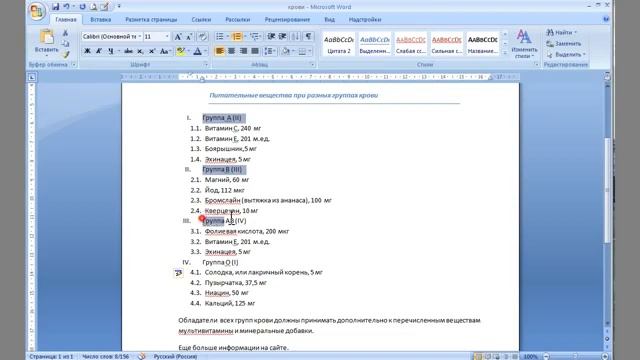Align the text to the right

[x=243, y=51]
